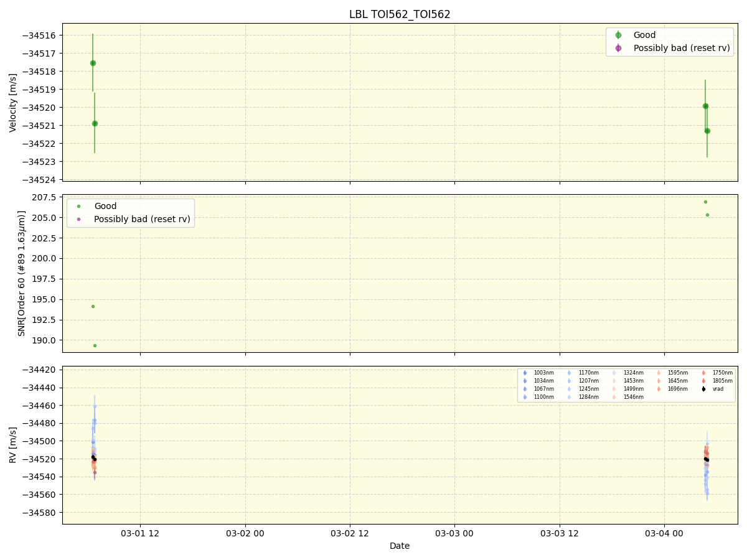Click the velocity data point near -34521.3 on 03-04
Viewport: 747px width, 560px height.
click(x=707, y=131)
